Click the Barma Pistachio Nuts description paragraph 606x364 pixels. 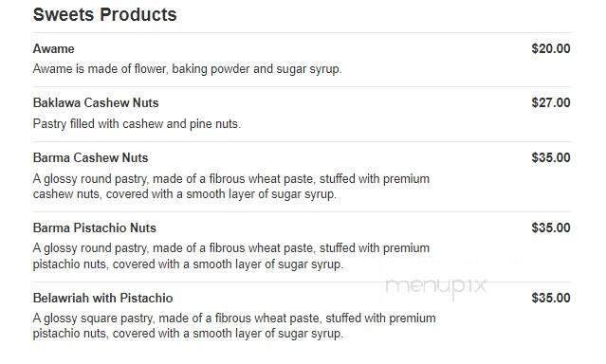(231, 256)
